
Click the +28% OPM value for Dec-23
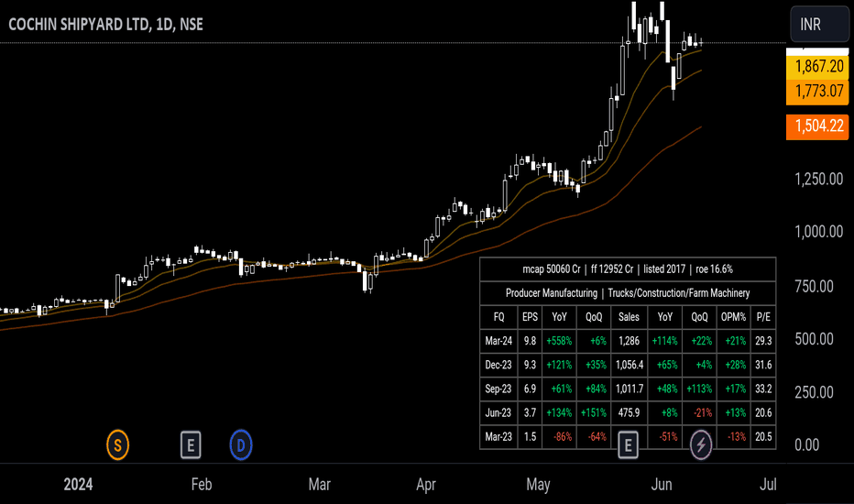point(734,365)
